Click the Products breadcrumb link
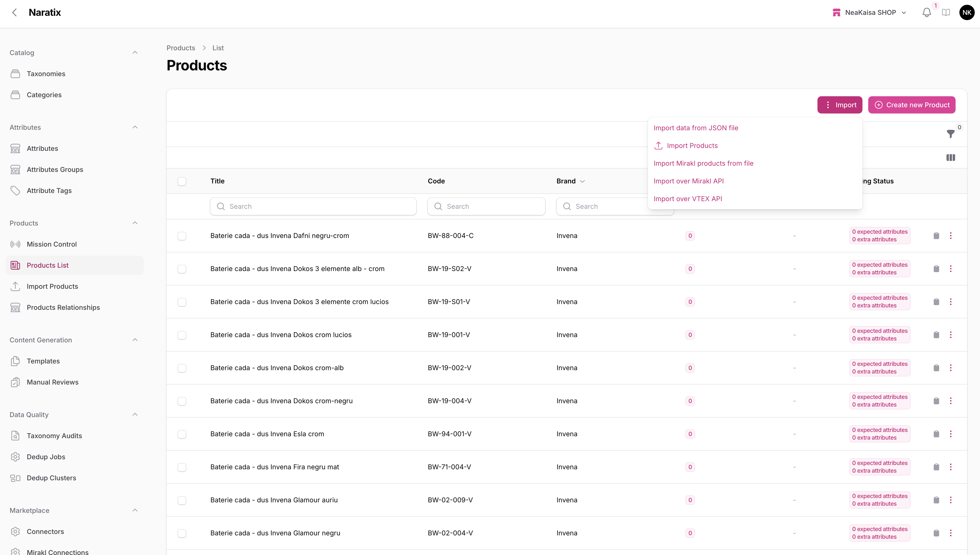Image resolution: width=980 pixels, height=555 pixels. click(x=180, y=48)
